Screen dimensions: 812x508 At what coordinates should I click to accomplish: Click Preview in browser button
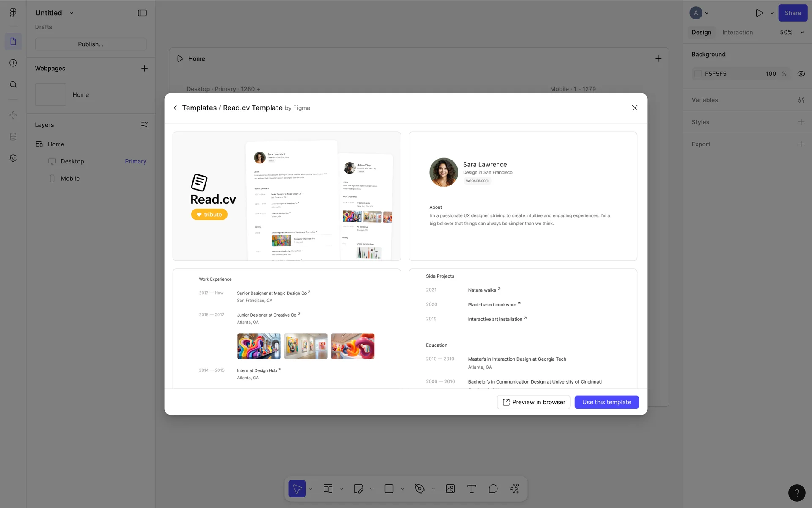533,402
